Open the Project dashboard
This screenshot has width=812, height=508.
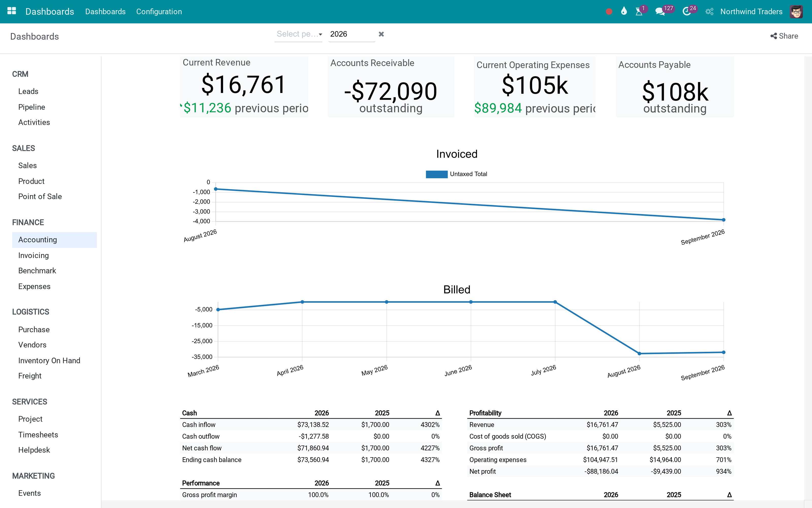[x=30, y=419]
